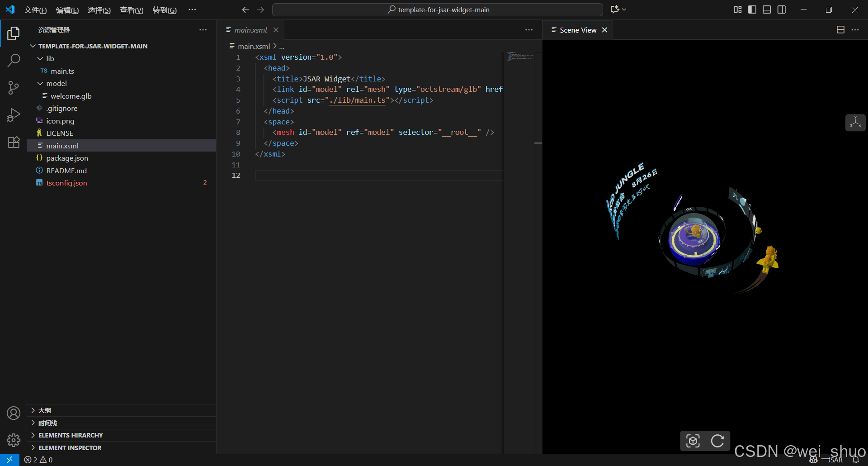868x466 pixels.
Task: Select main.xsml in file explorer
Action: click(121, 146)
